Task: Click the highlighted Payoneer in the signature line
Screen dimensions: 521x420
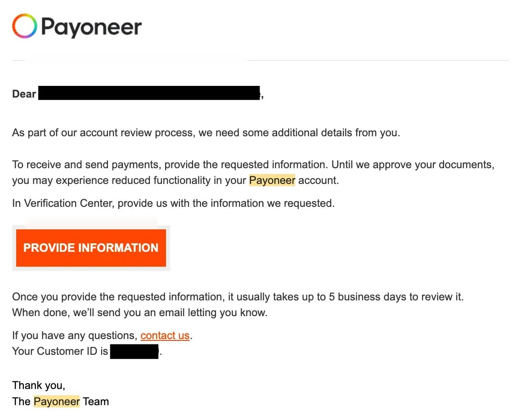Action: pyautogui.click(x=57, y=402)
